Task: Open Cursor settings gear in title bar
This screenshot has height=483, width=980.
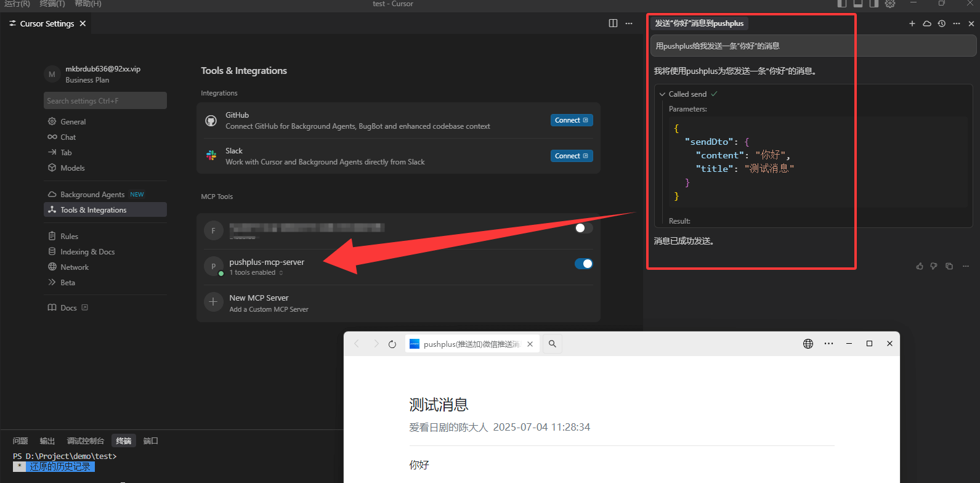Action: (890, 4)
